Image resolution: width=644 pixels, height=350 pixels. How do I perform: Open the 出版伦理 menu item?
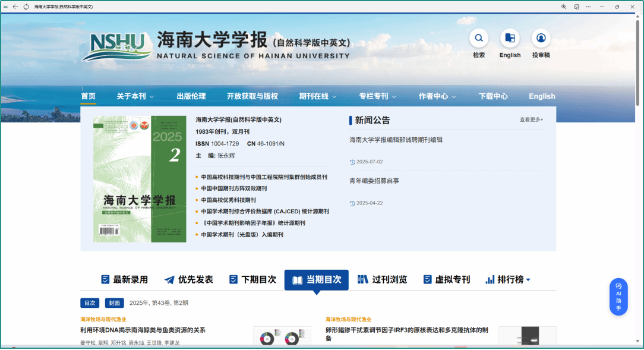[191, 96]
